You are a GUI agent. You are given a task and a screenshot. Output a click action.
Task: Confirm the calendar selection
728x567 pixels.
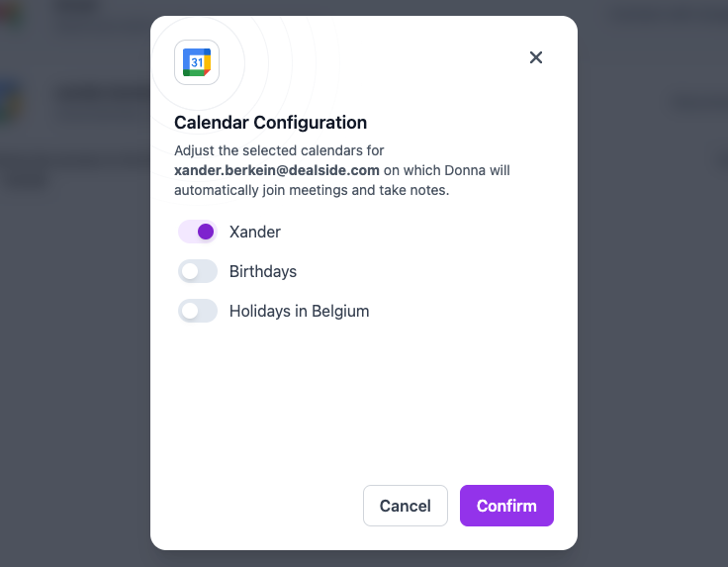point(506,506)
